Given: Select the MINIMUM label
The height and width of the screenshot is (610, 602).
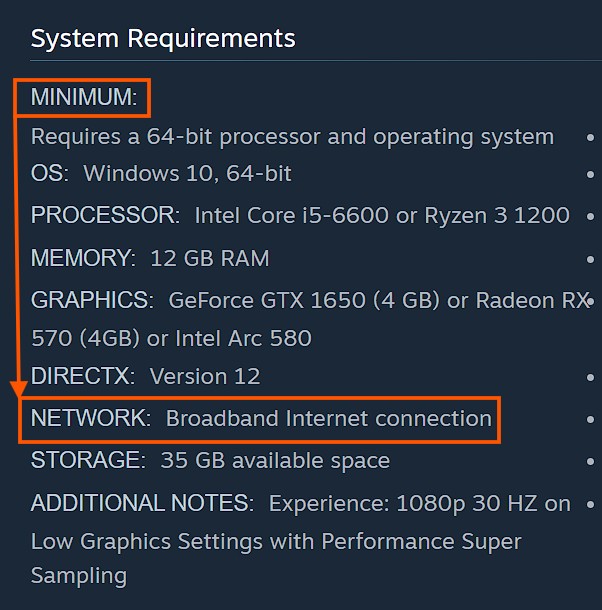Looking at the screenshot, I should [84, 97].
